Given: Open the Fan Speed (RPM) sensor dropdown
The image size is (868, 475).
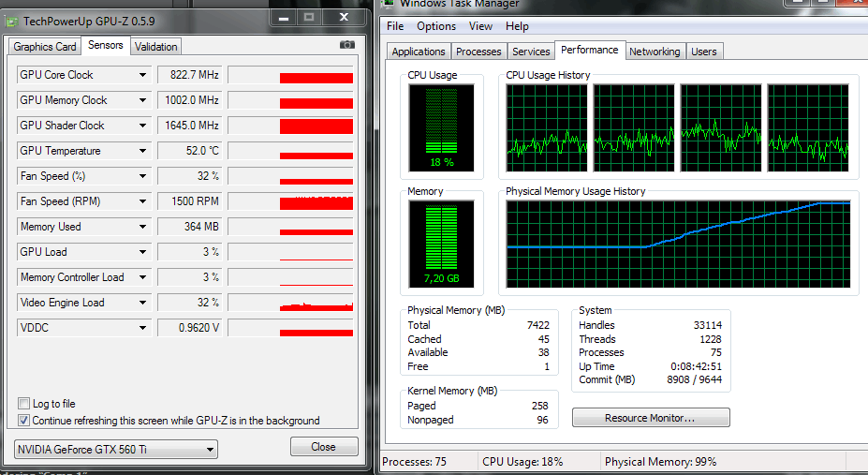Looking at the screenshot, I should (143, 201).
